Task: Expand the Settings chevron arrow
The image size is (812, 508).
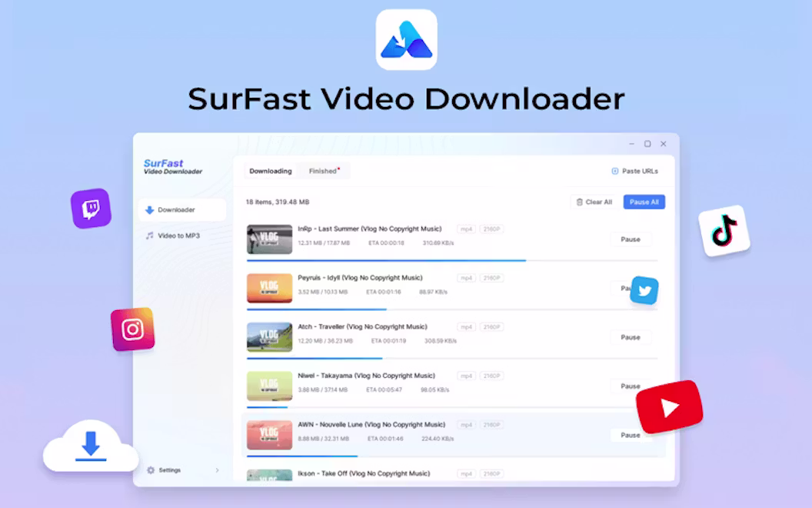Action: click(217, 470)
